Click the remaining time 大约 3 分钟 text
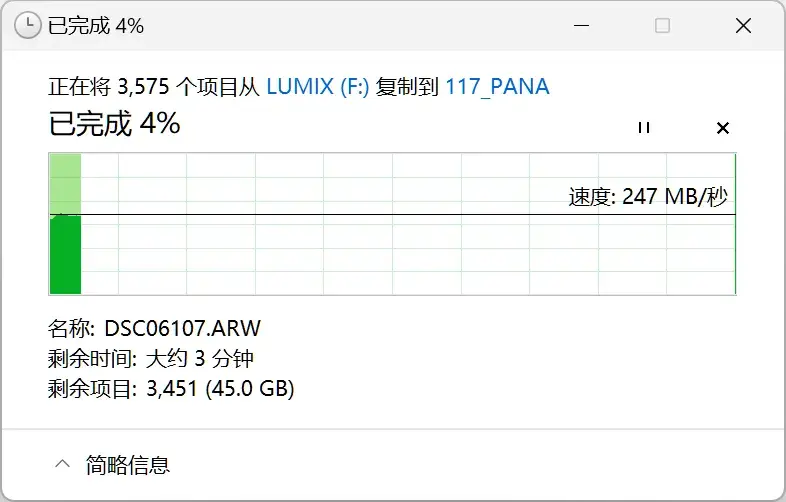 200,359
